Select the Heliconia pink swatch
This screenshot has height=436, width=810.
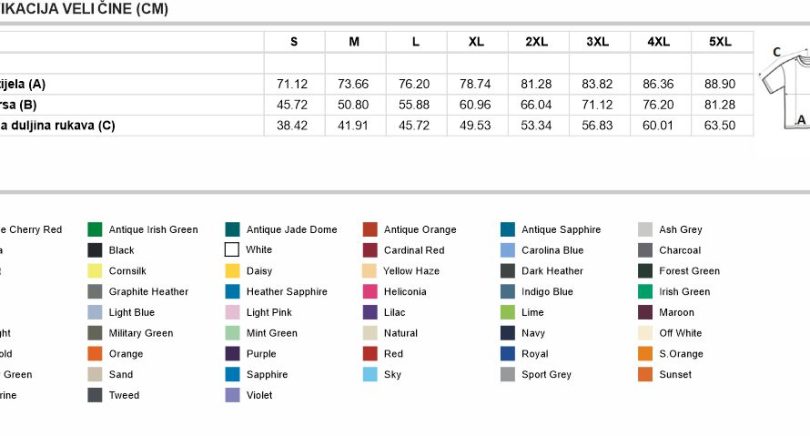(370, 291)
